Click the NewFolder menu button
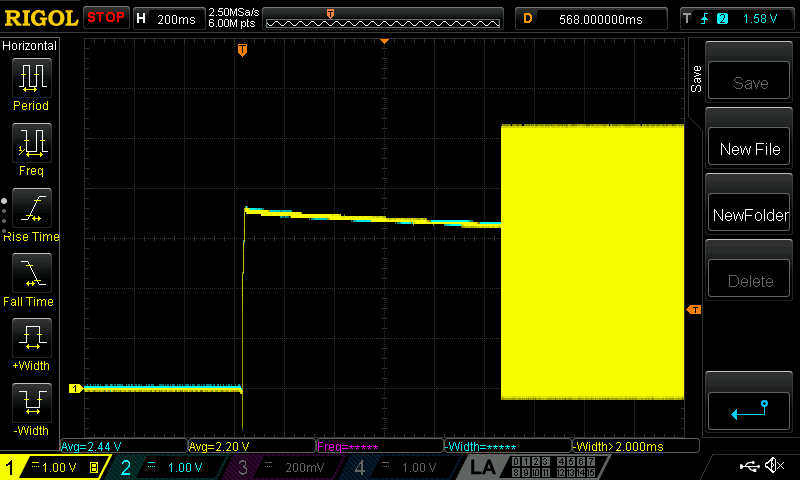The width and height of the screenshot is (800, 480). pos(750,215)
